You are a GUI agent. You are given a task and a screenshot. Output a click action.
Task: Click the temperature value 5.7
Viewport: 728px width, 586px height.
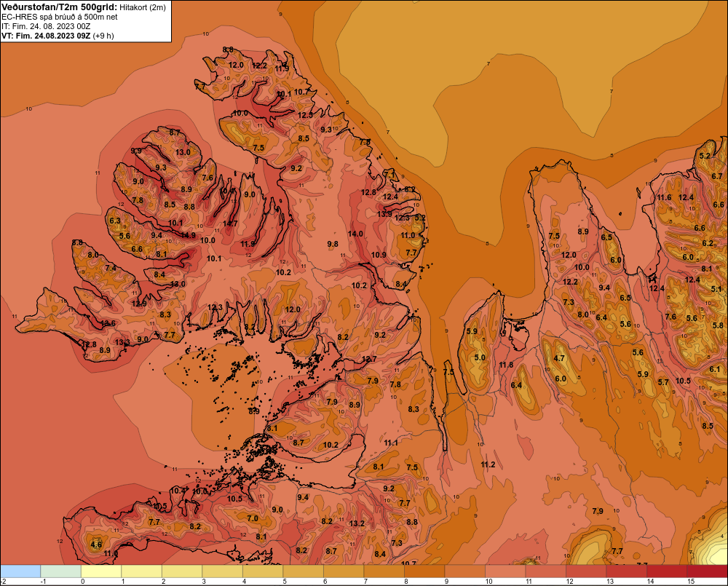(663, 382)
